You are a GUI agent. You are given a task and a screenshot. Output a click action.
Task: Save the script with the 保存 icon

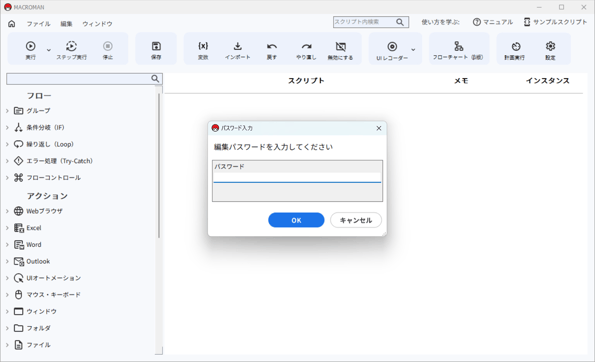[156, 46]
